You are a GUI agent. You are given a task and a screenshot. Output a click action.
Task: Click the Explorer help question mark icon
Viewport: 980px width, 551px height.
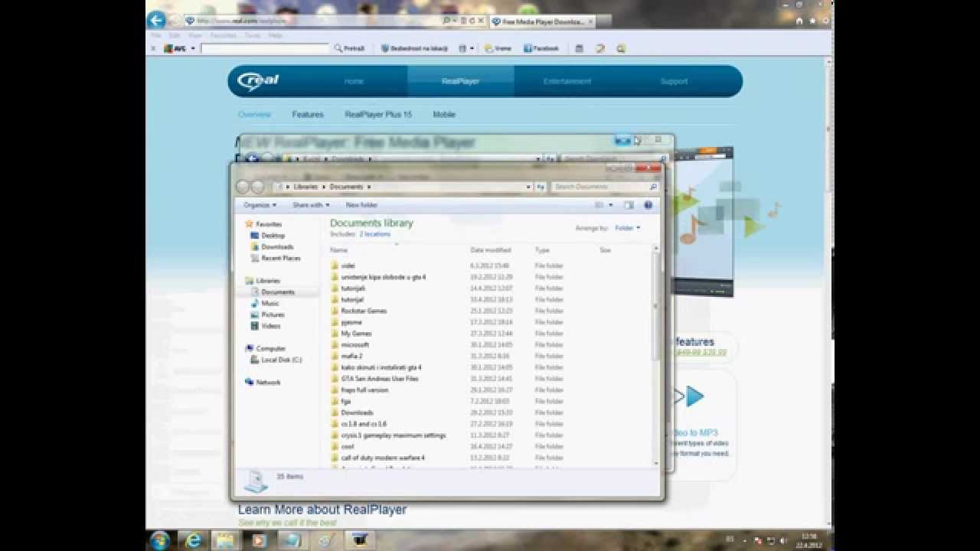coord(648,205)
